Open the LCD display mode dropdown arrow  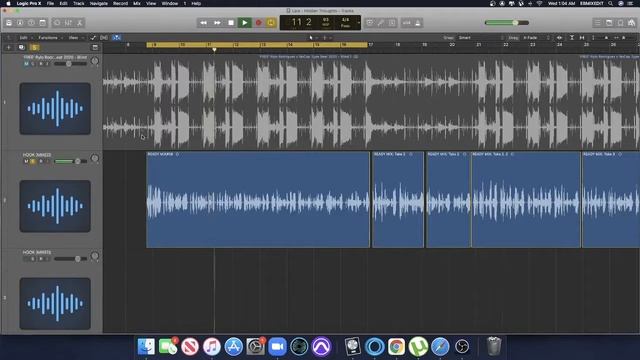point(358,23)
